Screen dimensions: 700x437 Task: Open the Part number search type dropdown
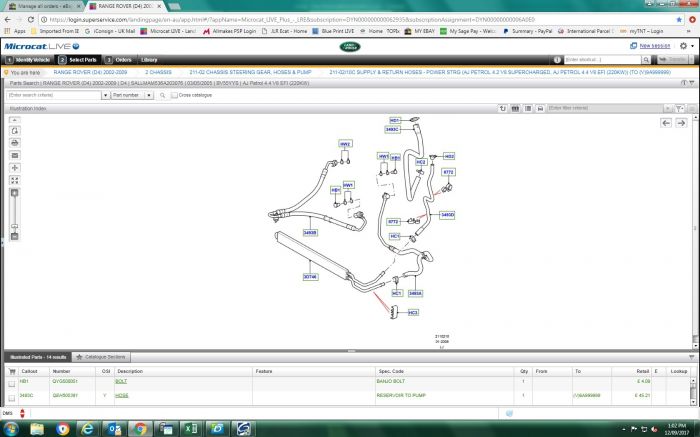click(x=149, y=95)
